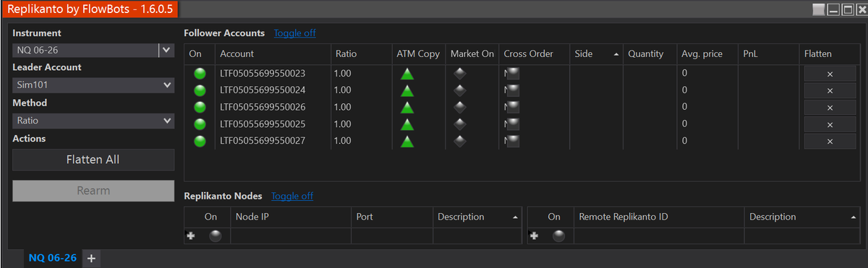Flatten account LTF05055699550026 with its X button
The image size is (868, 268).
830,108
